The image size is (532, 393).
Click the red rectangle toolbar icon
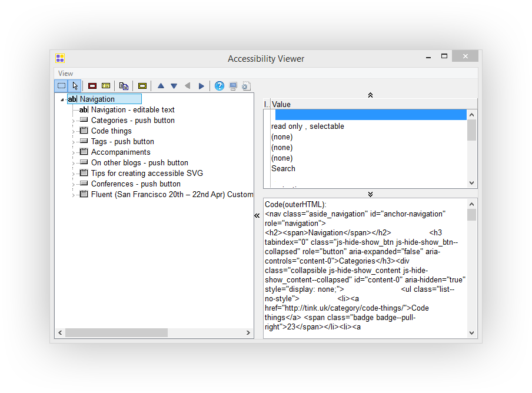tap(92, 86)
